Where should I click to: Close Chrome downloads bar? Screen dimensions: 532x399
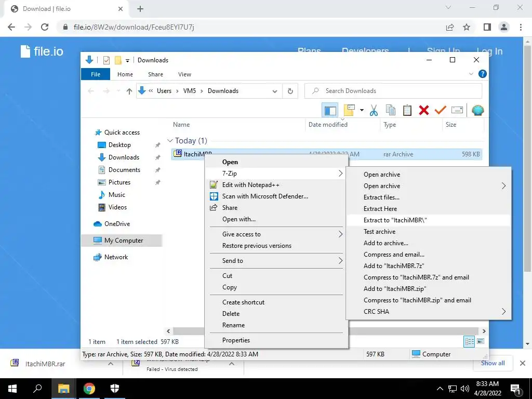[523, 363]
